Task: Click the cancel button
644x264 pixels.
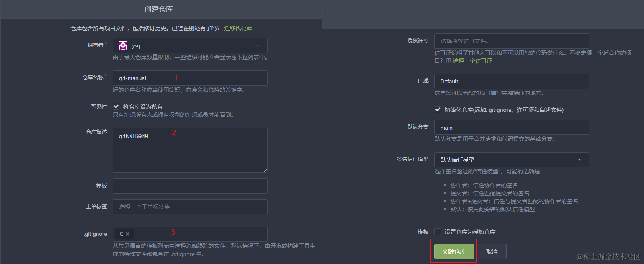Action: (492, 252)
